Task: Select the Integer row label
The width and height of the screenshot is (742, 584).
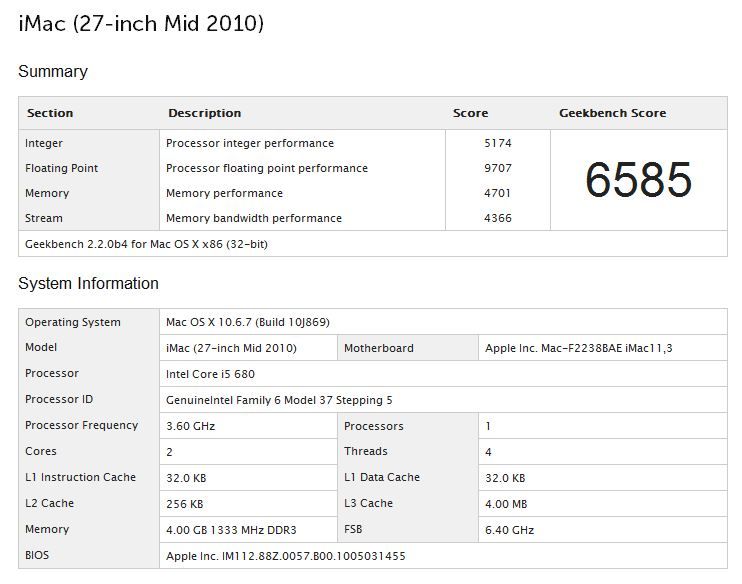Action: [44, 143]
